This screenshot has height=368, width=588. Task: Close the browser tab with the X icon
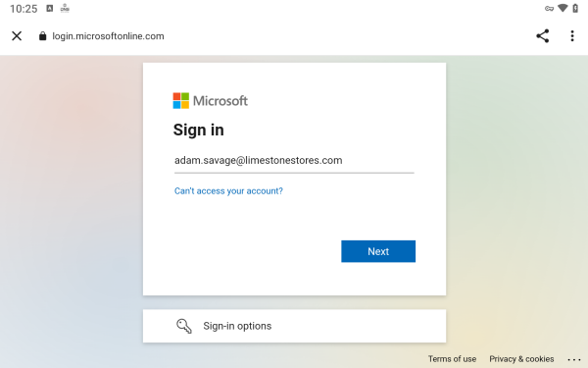[17, 36]
